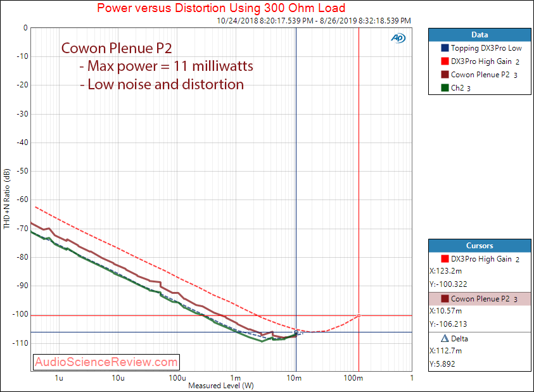This screenshot has width=534, height=392.
Task: Click the AP logo in the chart corner
Action: tap(398, 38)
